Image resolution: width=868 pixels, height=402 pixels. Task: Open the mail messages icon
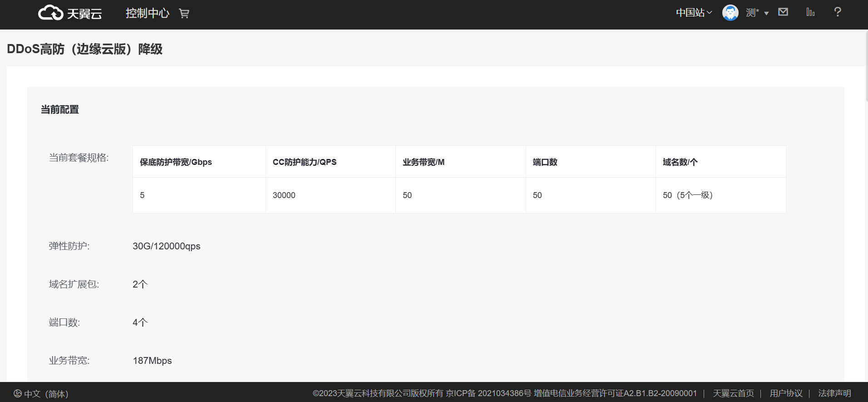click(x=783, y=12)
